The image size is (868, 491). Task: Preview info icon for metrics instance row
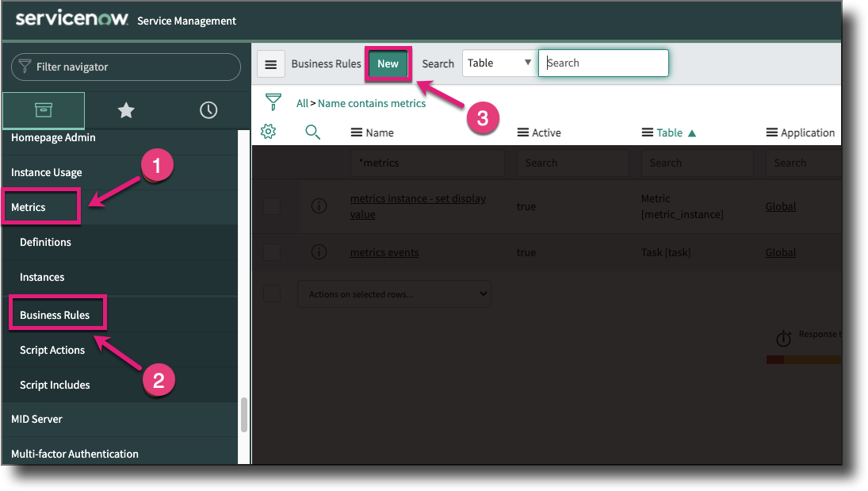tap(319, 206)
